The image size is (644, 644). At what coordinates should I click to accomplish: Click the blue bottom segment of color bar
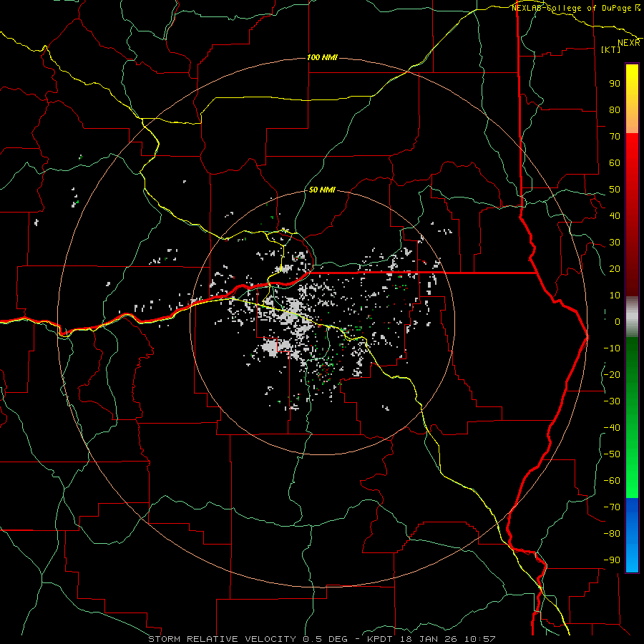click(x=632, y=535)
